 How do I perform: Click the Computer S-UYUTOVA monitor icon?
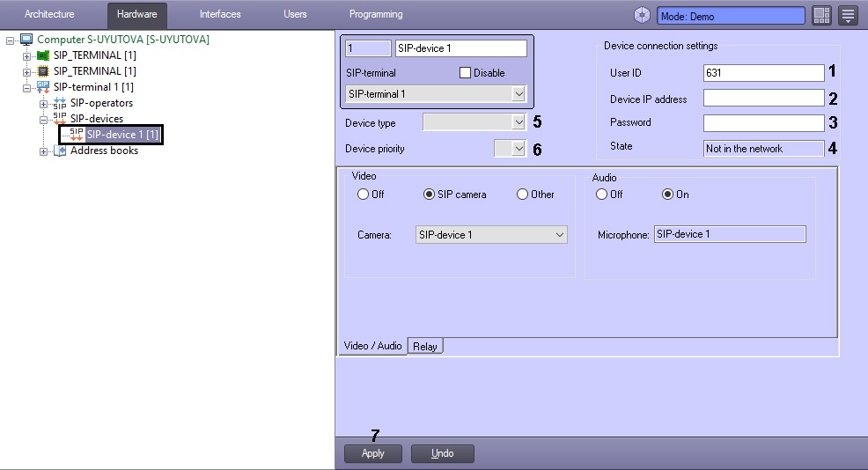(x=26, y=40)
